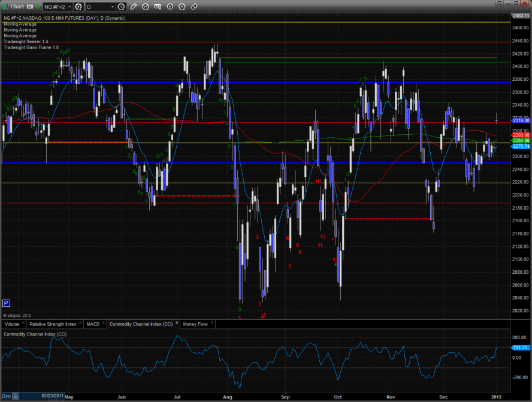This screenshot has width=532, height=402.
Task: Click the Tradesight Gann Frame 1.0 label
Action: [x=31, y=47]
